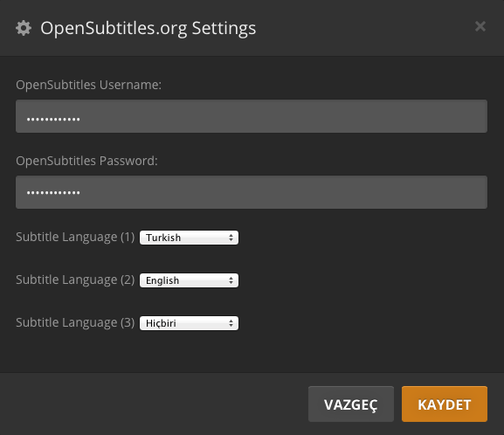This screenshot has height=435, width=504.
Task: Click the "Subtitle Language (2)" label
Action: click(75, 280)
